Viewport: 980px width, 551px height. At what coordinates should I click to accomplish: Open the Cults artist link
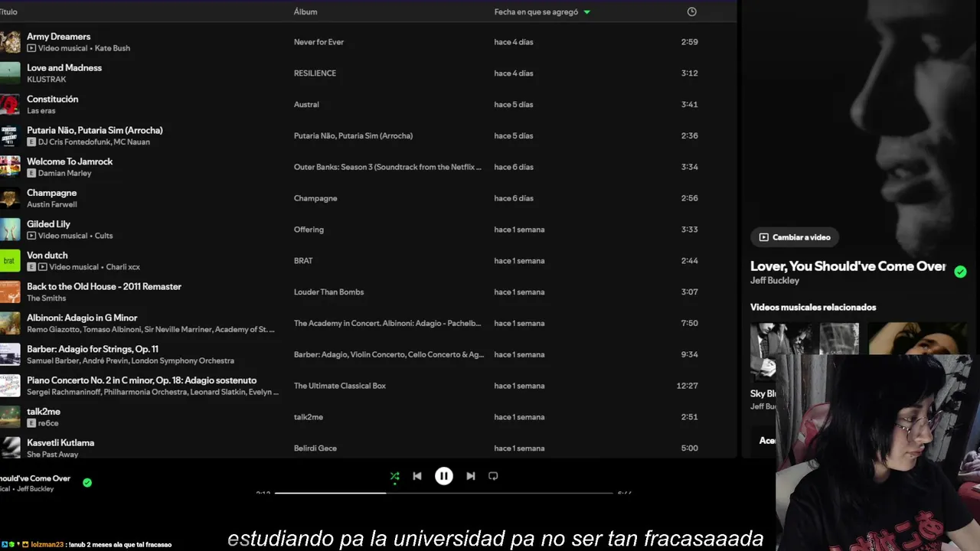coord(103,236)
